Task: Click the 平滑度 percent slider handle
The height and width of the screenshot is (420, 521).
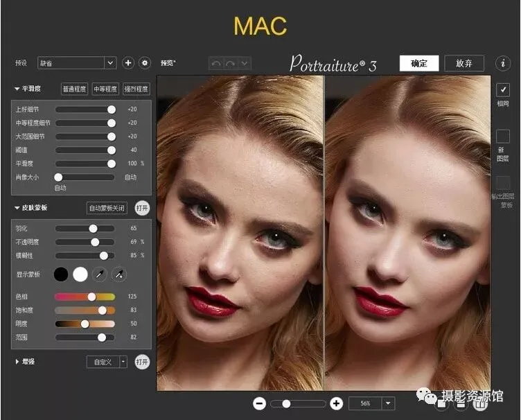Action: (112, 164)
